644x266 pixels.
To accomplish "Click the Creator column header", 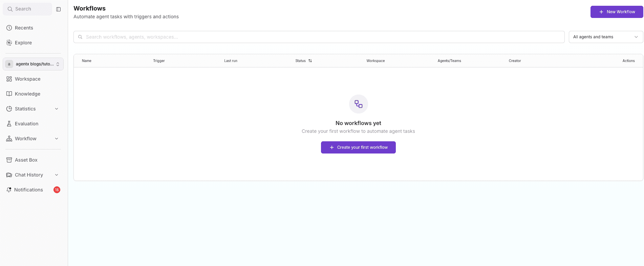I will point(515,61).
